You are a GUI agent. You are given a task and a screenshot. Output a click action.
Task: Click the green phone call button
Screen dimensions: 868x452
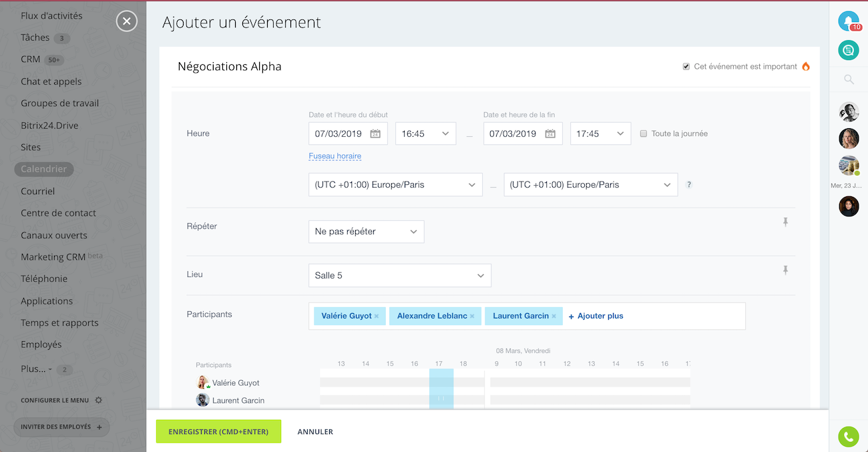pos(848,437)
